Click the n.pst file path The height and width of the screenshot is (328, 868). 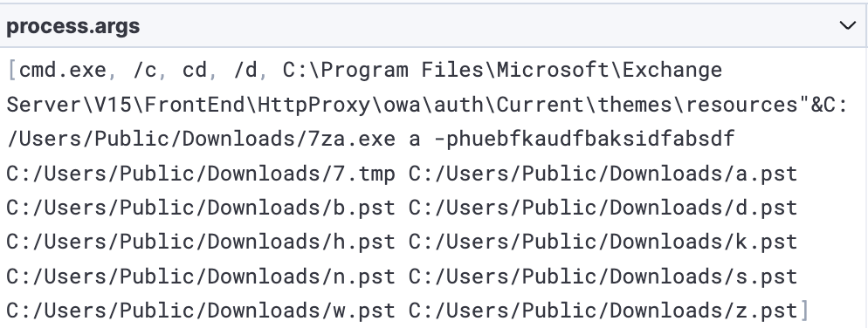pos(201,276)
